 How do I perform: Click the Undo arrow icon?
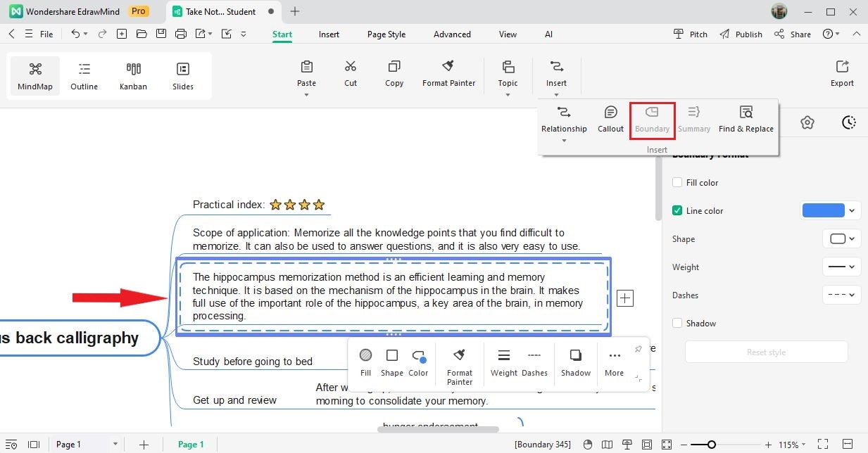[x=75, y=34]
